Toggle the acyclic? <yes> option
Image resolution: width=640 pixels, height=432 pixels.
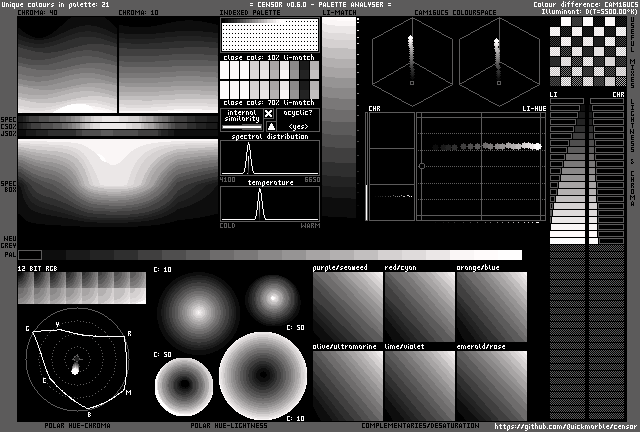[298, 120]
